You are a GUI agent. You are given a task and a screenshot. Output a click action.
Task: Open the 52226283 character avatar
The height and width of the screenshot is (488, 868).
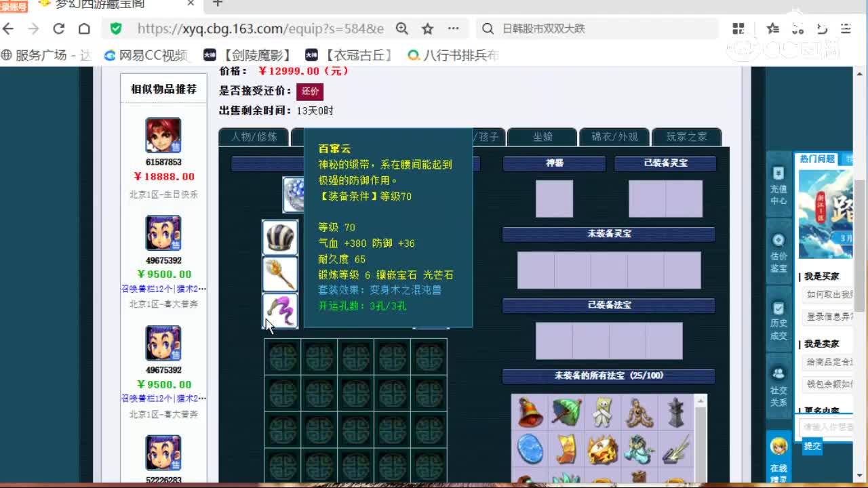[163, 453]
